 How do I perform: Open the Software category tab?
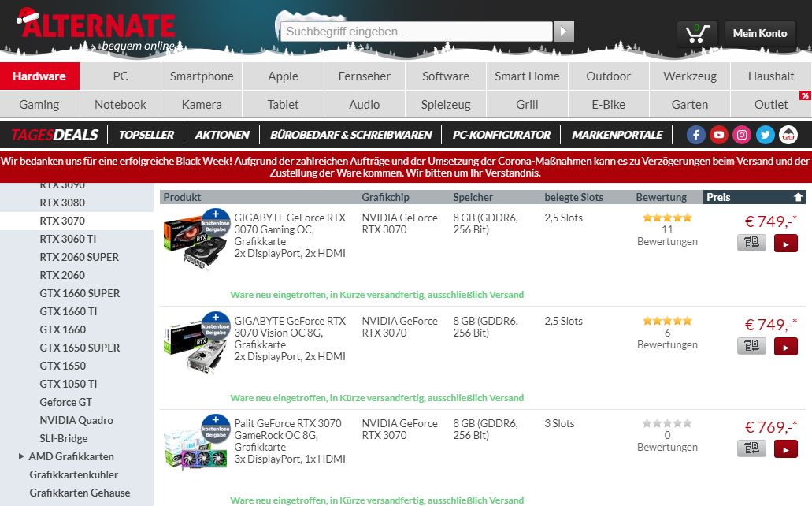point(445,76)
